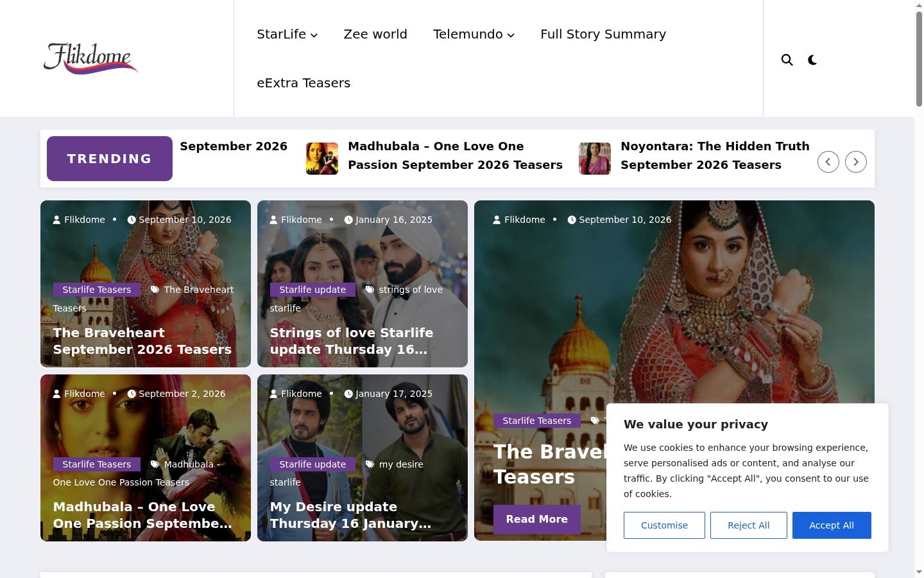Click the scrollbar down arrow
This screenshot has height=578, width=924.
coord(919,572)
